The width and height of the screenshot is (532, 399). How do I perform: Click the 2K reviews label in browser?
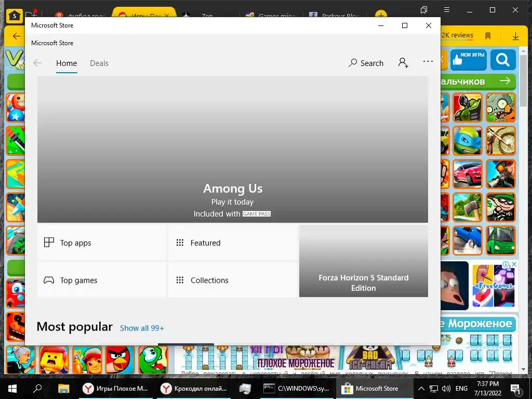tap(457, 35)
